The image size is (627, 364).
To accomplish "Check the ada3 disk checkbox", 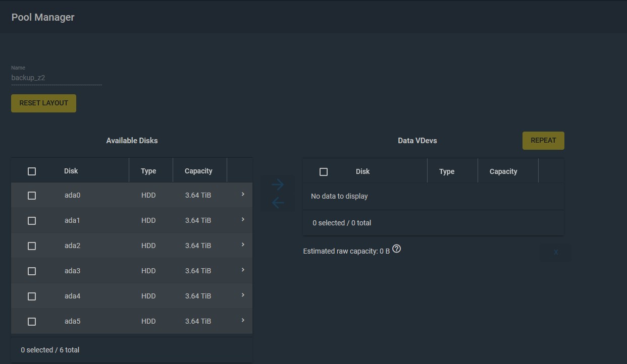I will pyautogui.click(x=32, y=271).
